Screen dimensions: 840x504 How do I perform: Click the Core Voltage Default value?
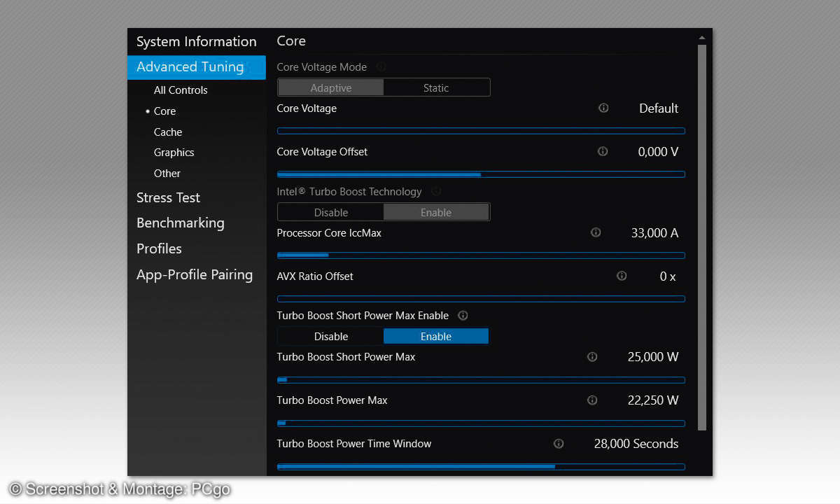tap(659, 108)
